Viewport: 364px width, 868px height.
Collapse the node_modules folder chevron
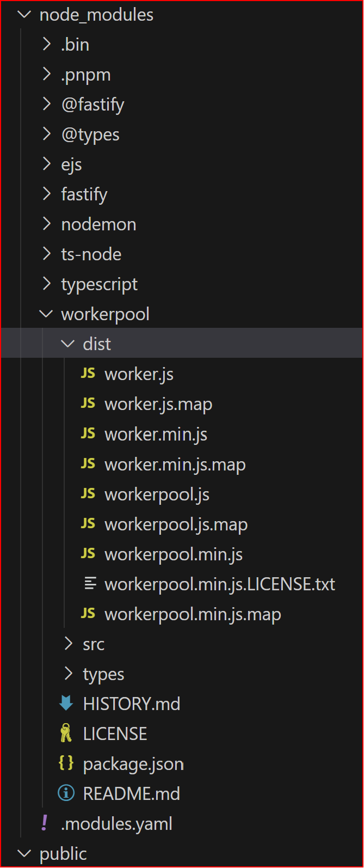point(24,15)
